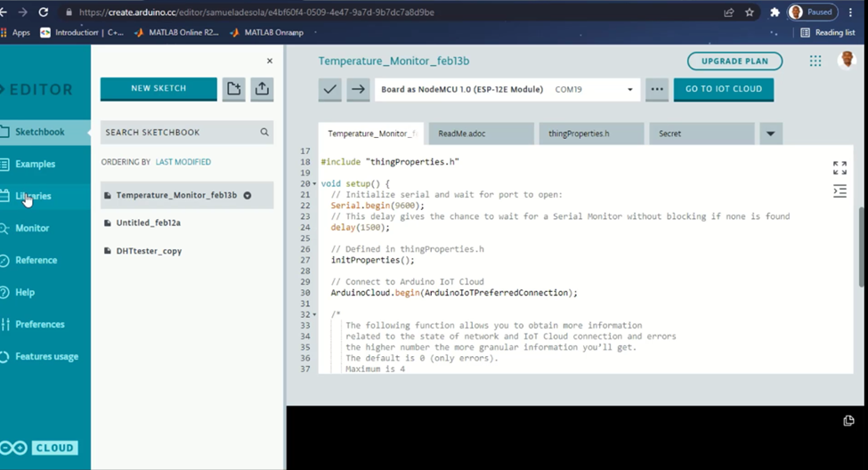Click the Paused profile button in Chrome
Viewport: 868px width, 470px height.
pos(813,12)
